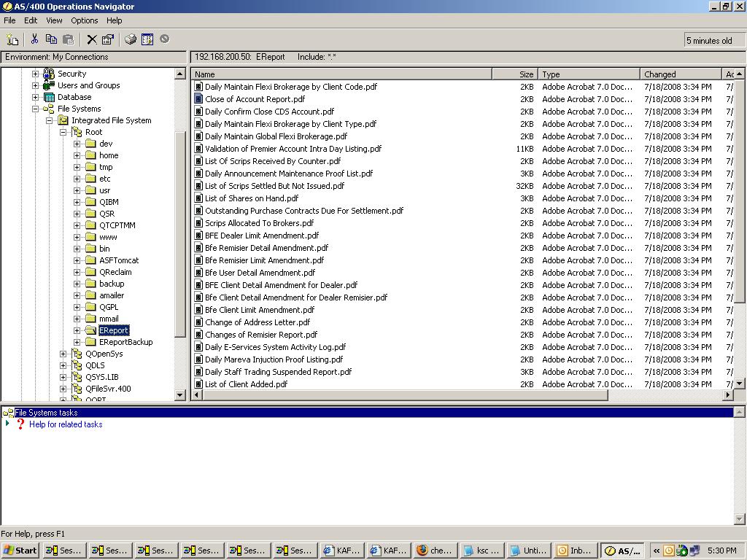This screenshot has height=560, width=747.
Task: Open the first KAF taskbar window
Action: pos(342,551)
